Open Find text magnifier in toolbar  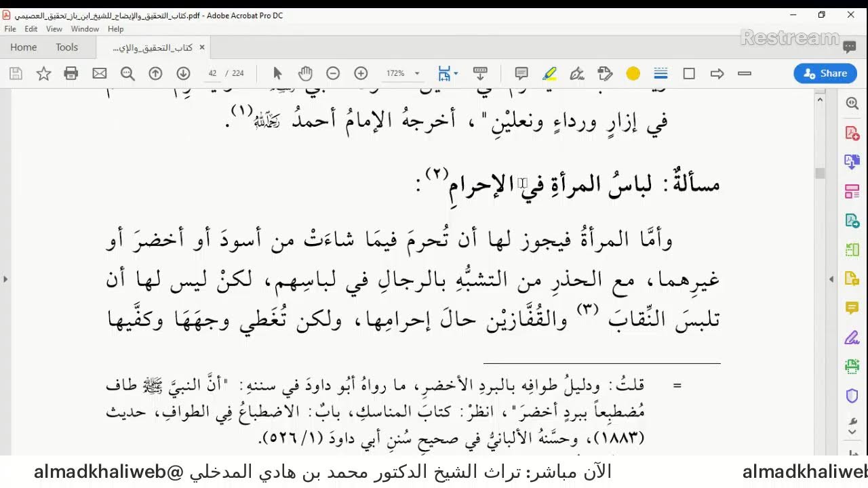pos(127,73)
